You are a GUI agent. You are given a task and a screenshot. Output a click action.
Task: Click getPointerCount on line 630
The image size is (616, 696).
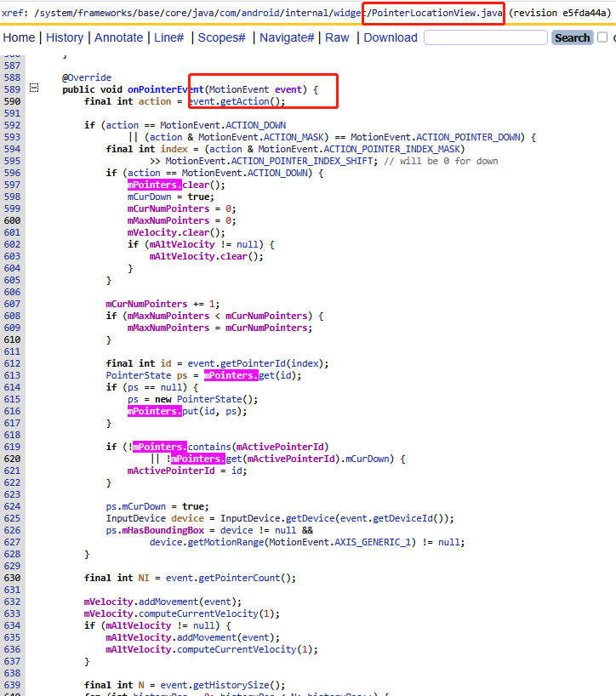tap(239, 578)
